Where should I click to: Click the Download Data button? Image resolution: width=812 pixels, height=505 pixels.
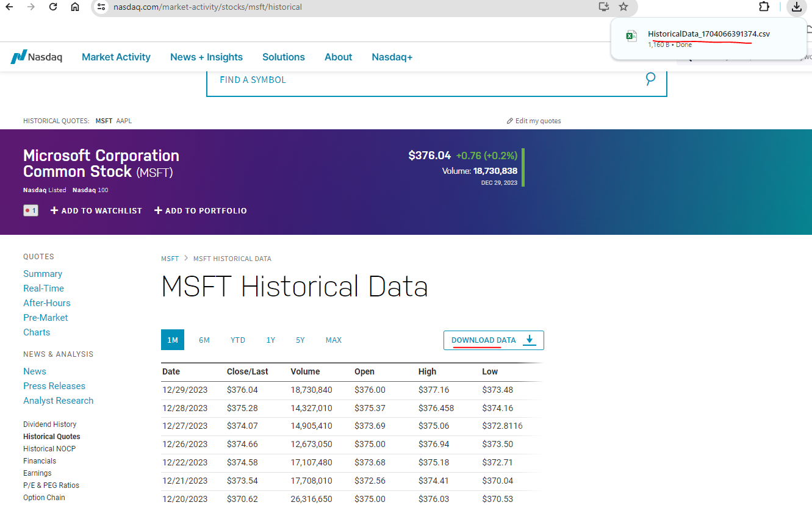tap(494, 340)
